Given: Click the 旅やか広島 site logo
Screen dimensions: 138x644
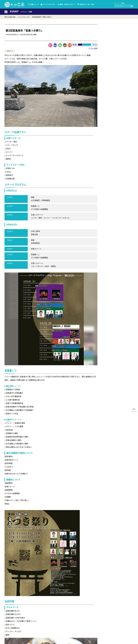Looking at the screenshot, I should [14, 5].
